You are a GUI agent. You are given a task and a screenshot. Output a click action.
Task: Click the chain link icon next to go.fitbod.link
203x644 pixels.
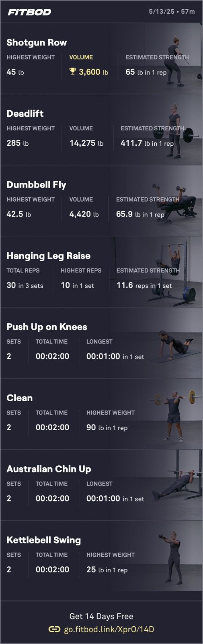pyautogui.click(x=54, y=629)
